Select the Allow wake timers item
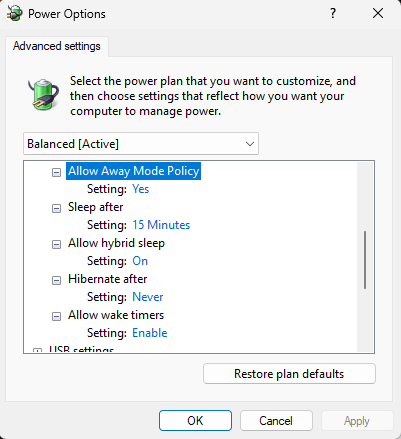 pyautogui.click(x=116, y=315)
